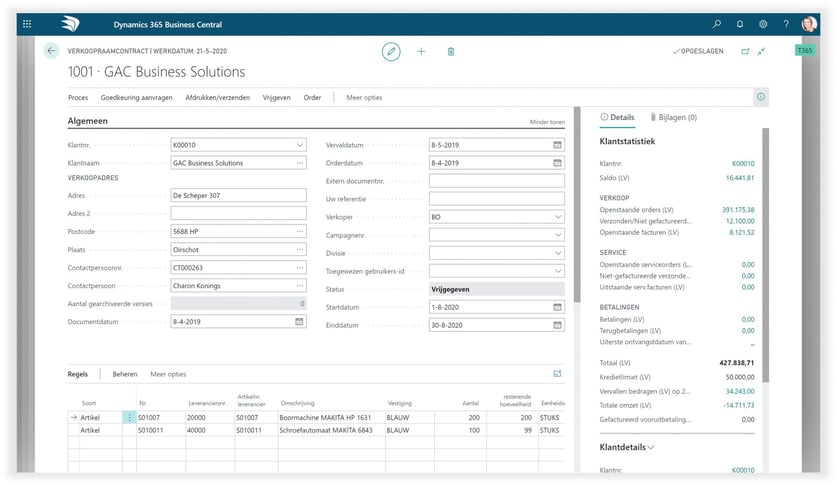
Task: Open the Proces menu
Action: [78, 97]
